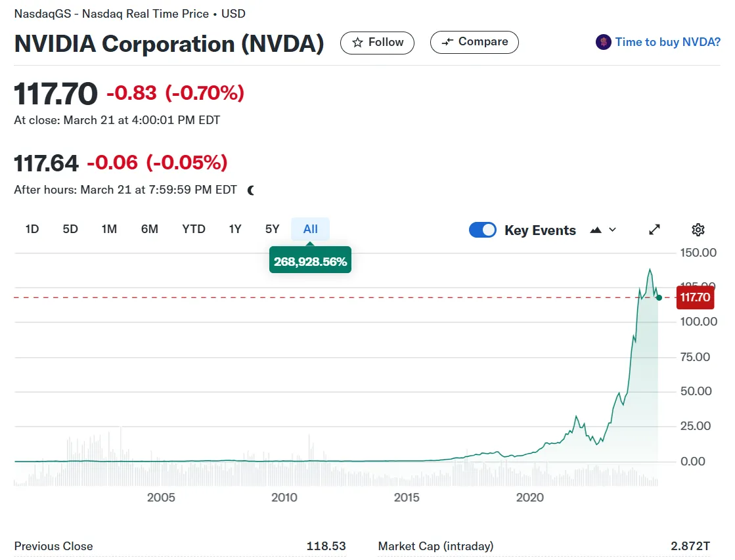Click the star icon in Follow

358,43
